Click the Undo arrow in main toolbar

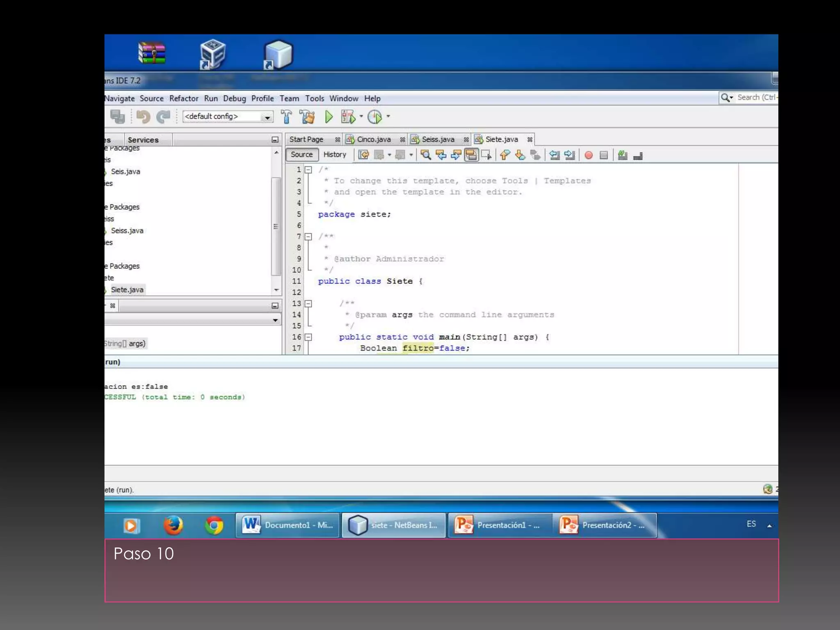143,117
